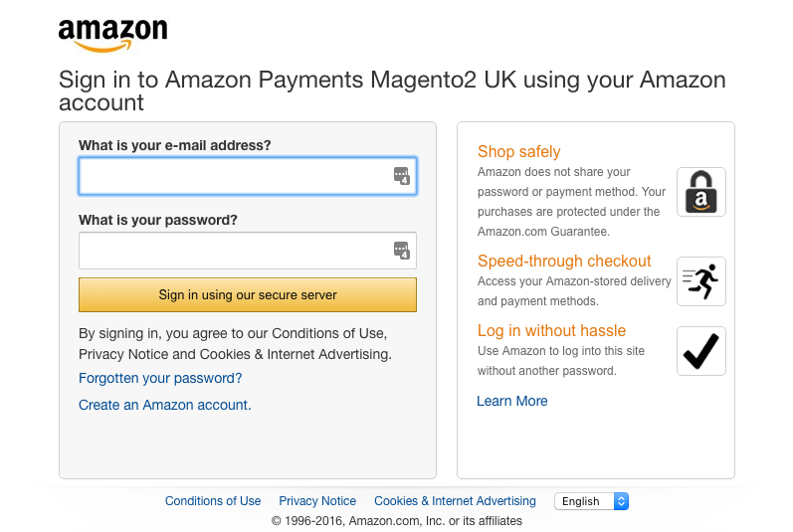Click the Log in without hassle checkmark icon
Screen dimensions: 793x532
(x=701, y=351)
